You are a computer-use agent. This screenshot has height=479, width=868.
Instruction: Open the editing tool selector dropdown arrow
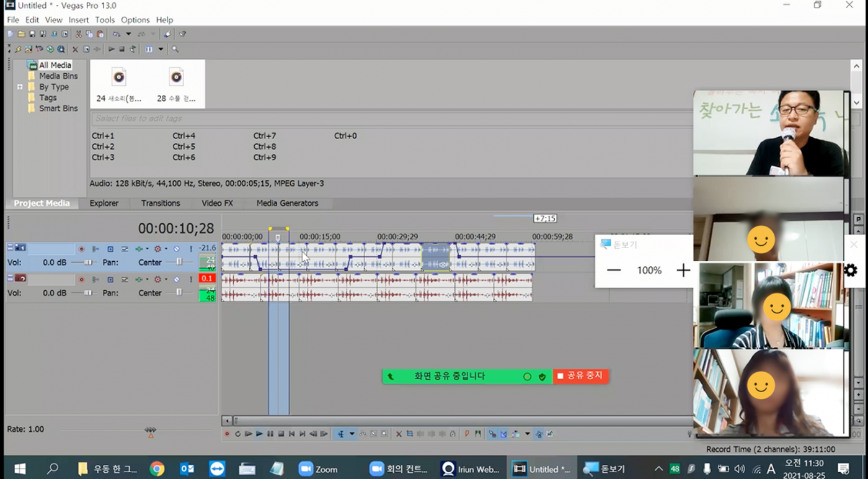coord(352,434)
